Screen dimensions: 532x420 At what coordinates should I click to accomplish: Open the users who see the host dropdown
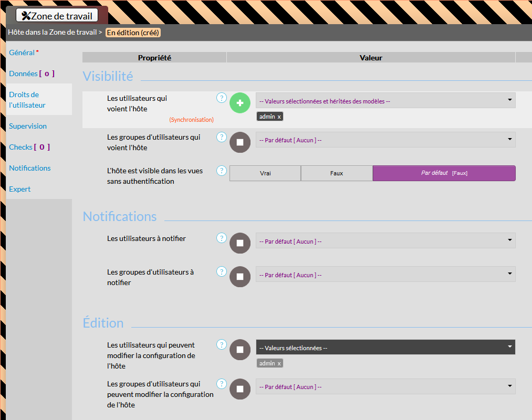pyautogui.click(x=385, y=101)
